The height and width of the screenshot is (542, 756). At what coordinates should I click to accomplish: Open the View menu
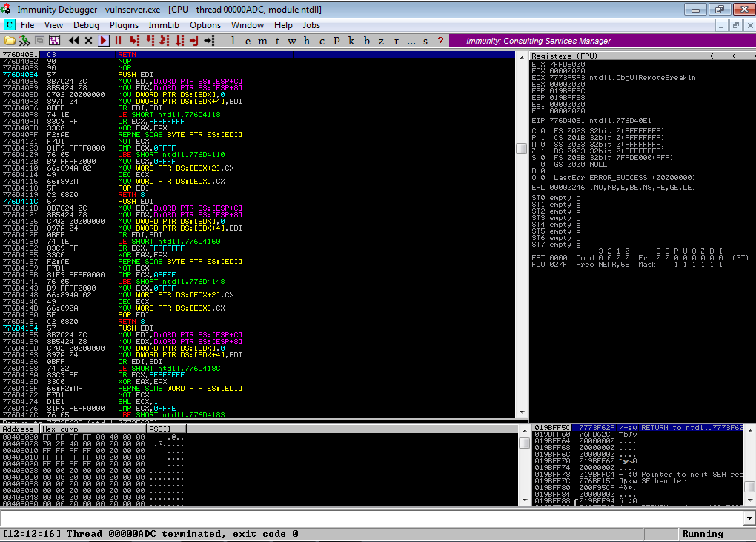point(53,25)
